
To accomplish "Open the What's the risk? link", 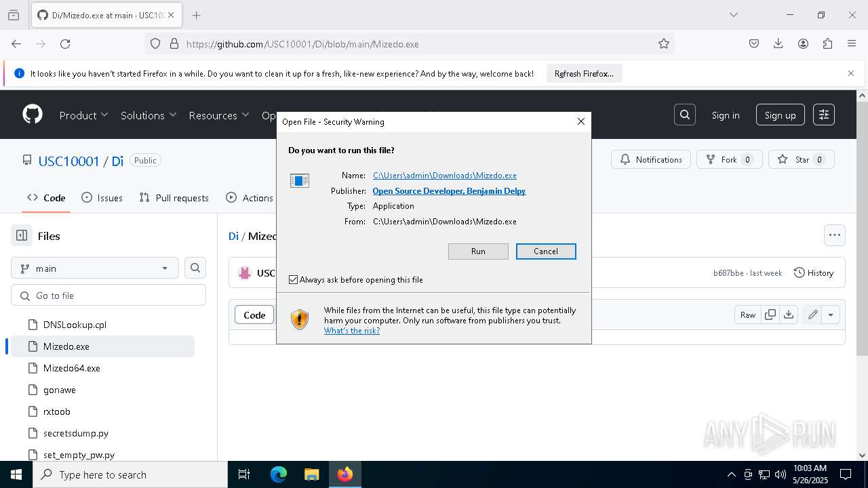I will (352, 331).
